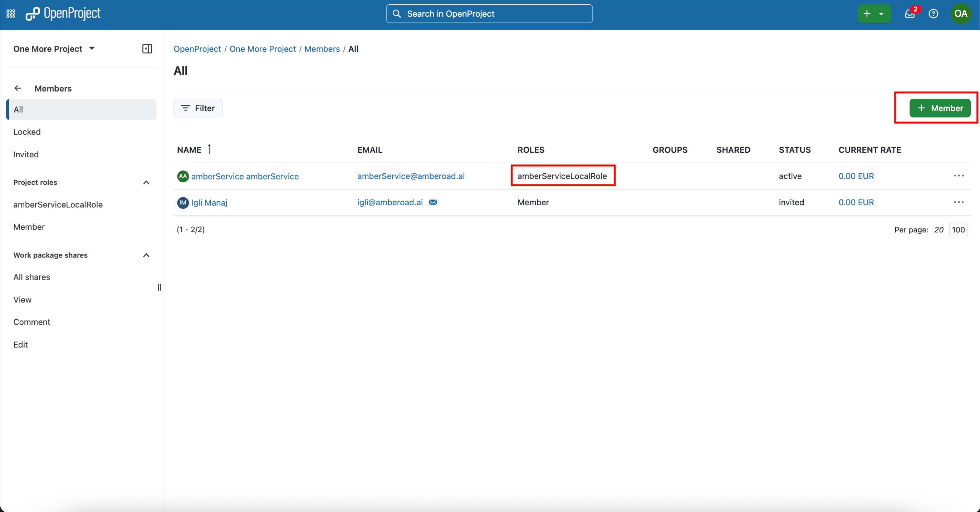Click the amberServiceLocalRole cell in the table
Image resolution: width=980 pixels, height=512 pixels.
[562, 176]
